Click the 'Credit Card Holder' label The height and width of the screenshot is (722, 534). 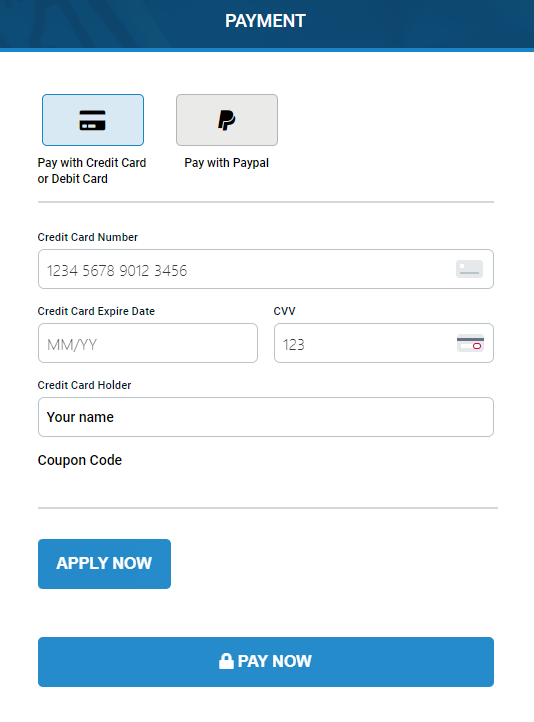coord(84,385)
